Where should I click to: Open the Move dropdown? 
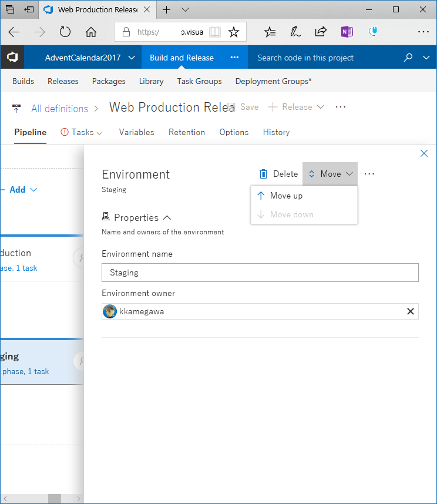pyautogui.click(x=330, y=174)
